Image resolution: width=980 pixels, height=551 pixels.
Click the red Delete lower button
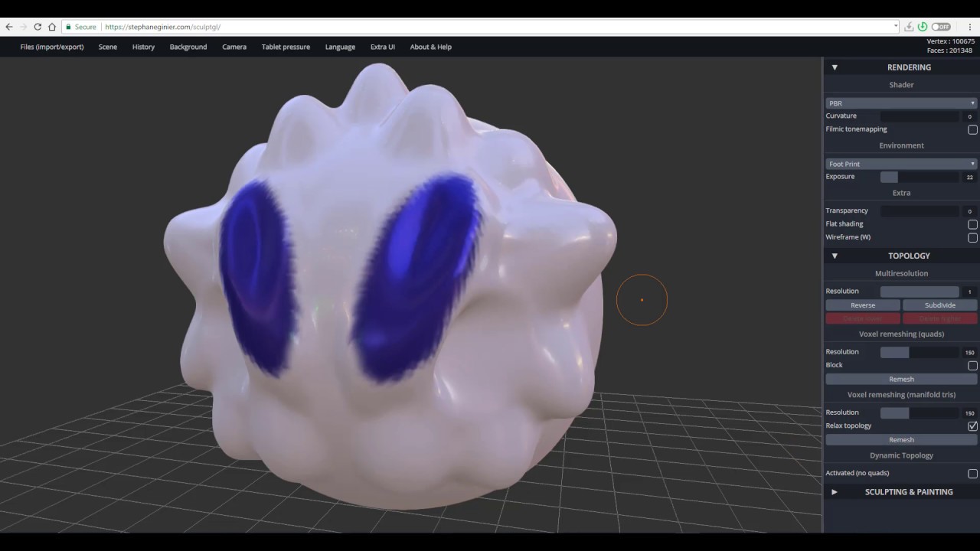863,318
